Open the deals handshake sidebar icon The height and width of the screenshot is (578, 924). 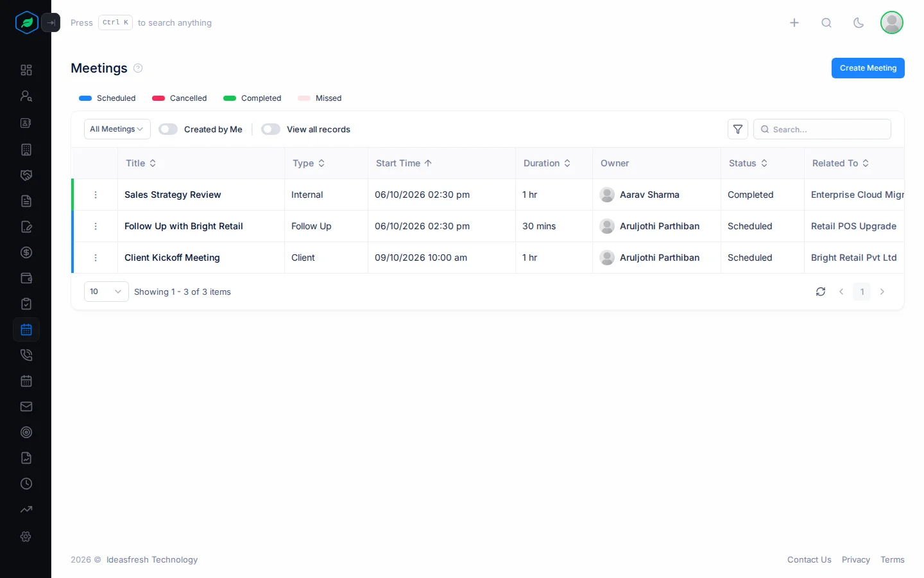[26, 175]
